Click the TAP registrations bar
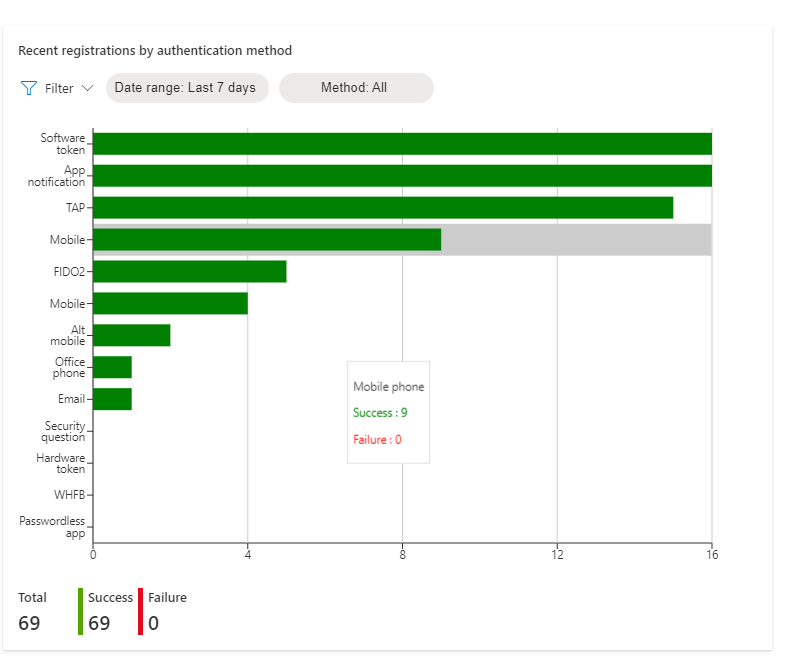 coord(382,208)
